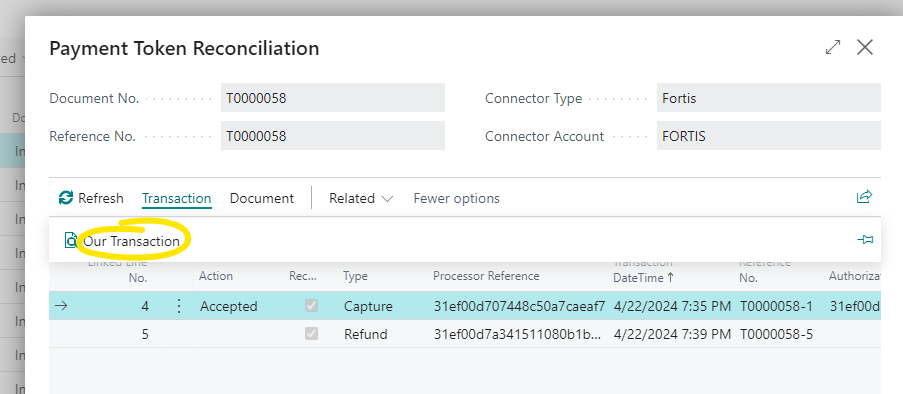Expand the dialog with the arrows icon

(x=833, y=47)
